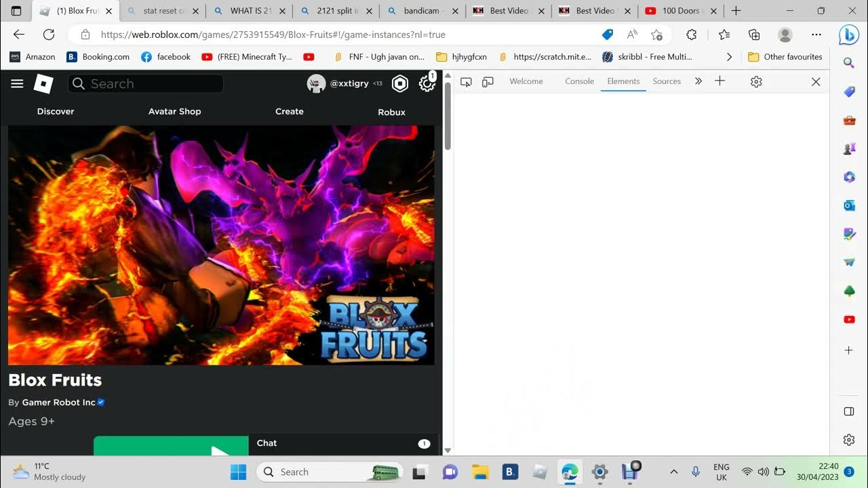Open Bing chat sidebar button

tap(849, 35)
